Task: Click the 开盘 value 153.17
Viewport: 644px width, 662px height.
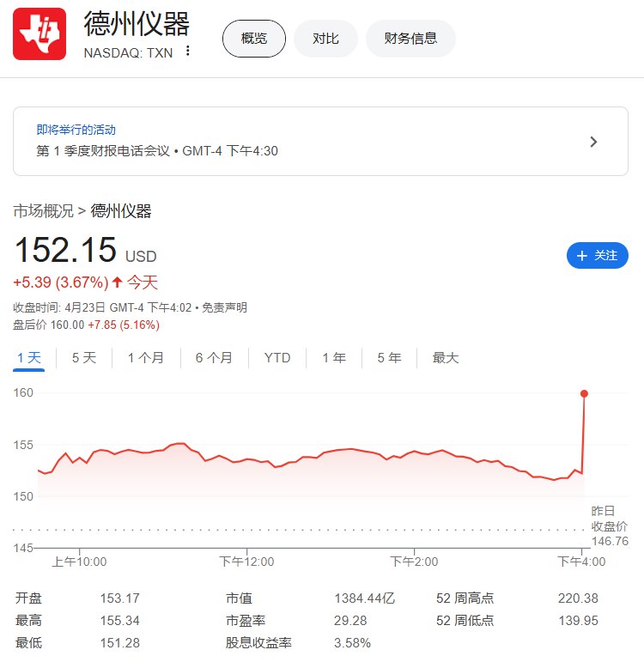Action: tap(119, 598)
